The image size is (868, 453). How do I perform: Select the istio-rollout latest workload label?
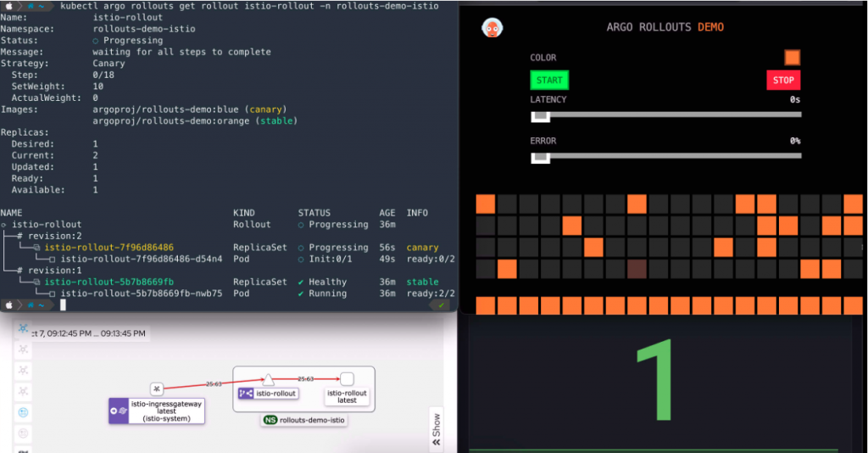pyautogui.click(x=347, y=396)
